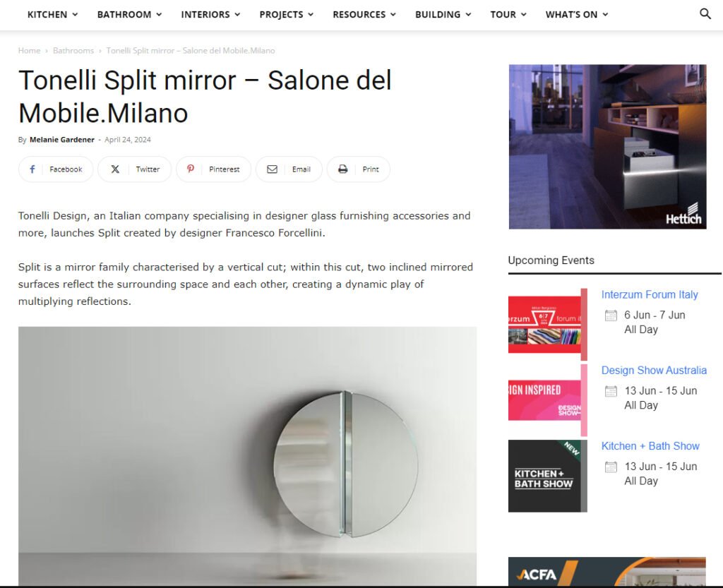723x588 pixels.
Task: Open the Kitchen + Bath Show thumbnail
Action: click(547, 476)
